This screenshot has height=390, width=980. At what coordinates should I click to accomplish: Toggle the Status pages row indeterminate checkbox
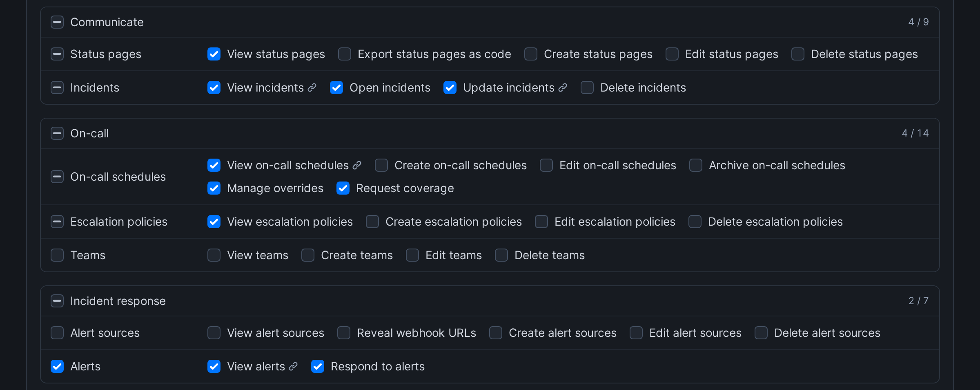(57, 54)
